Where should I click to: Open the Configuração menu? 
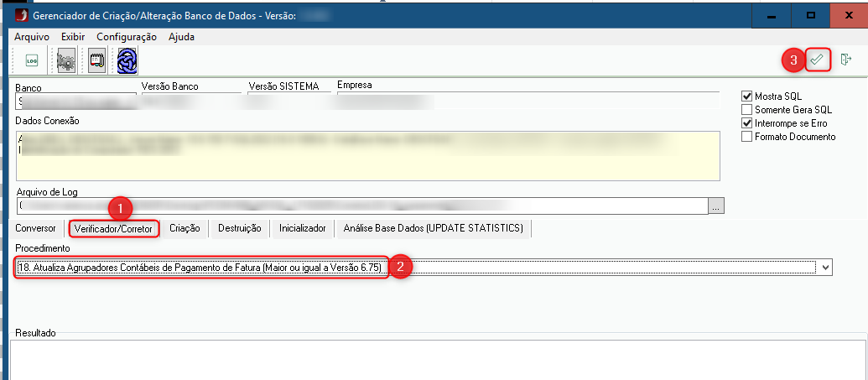tap(127, 37)
